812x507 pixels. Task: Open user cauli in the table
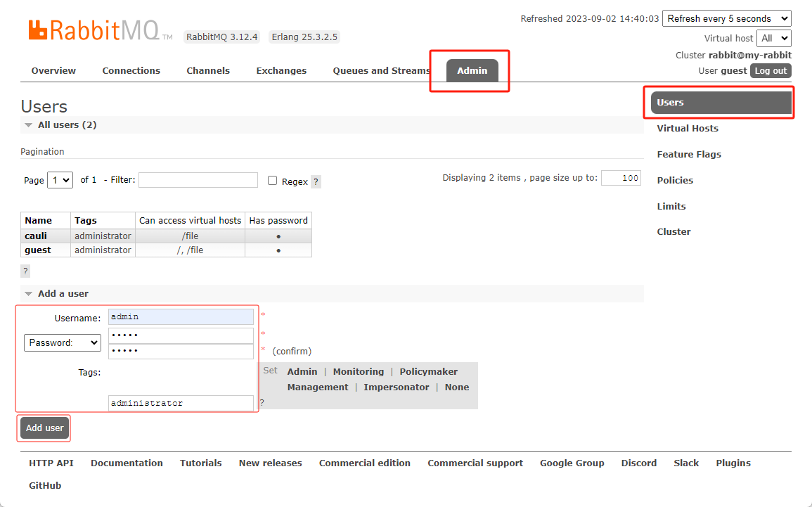click(x=36, y=236)
